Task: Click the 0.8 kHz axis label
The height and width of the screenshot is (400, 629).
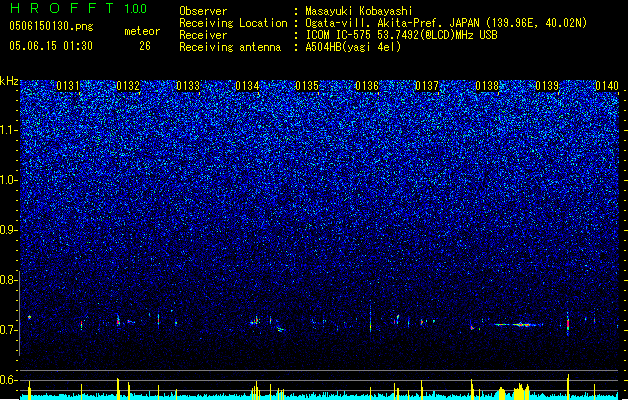Action: (x=9, y=280)
